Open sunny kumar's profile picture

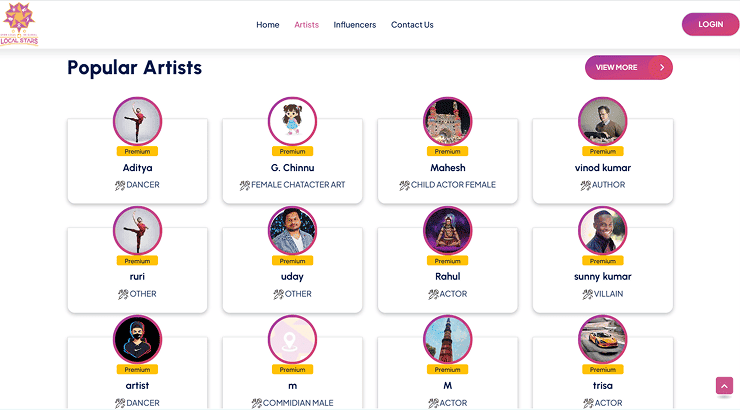pyautogui.click(x=602, y=230)
